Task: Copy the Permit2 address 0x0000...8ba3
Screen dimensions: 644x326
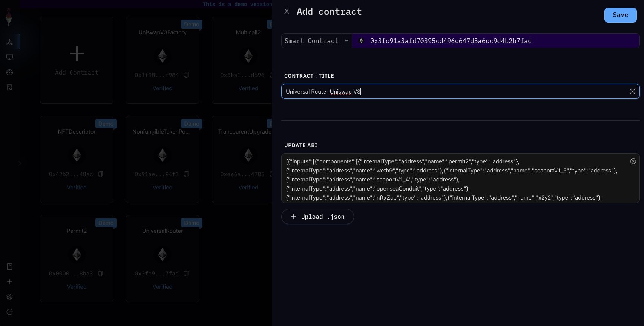Action: 100,274
